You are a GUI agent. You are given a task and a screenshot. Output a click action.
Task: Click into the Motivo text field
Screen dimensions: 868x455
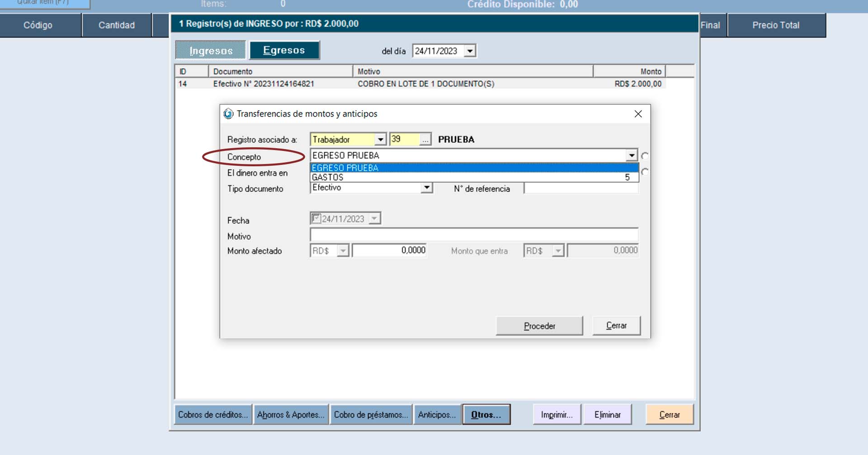[x=474, y=235]
